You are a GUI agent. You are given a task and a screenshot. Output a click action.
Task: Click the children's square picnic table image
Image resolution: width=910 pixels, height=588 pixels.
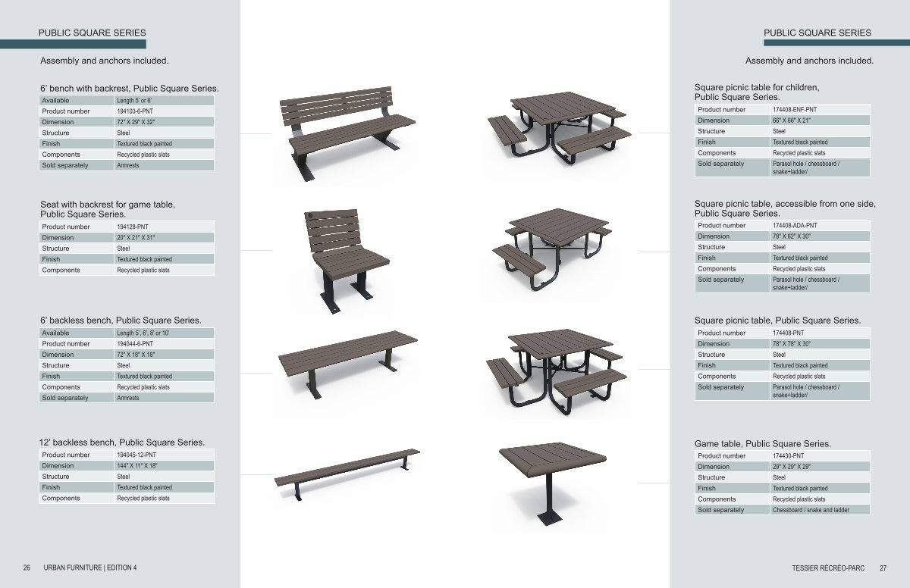(x=560, y=129)
